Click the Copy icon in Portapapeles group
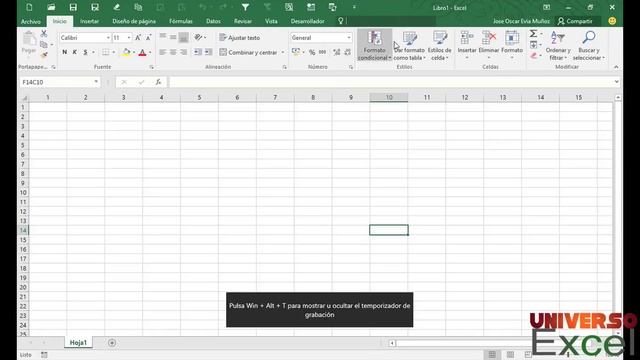640x360 pixels. [44, 44]
